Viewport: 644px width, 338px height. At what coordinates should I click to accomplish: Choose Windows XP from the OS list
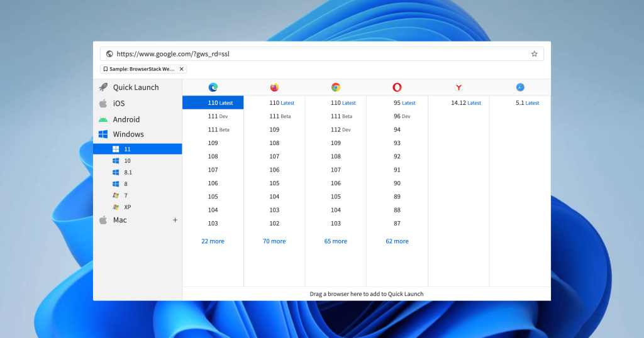tap(127, 207)
